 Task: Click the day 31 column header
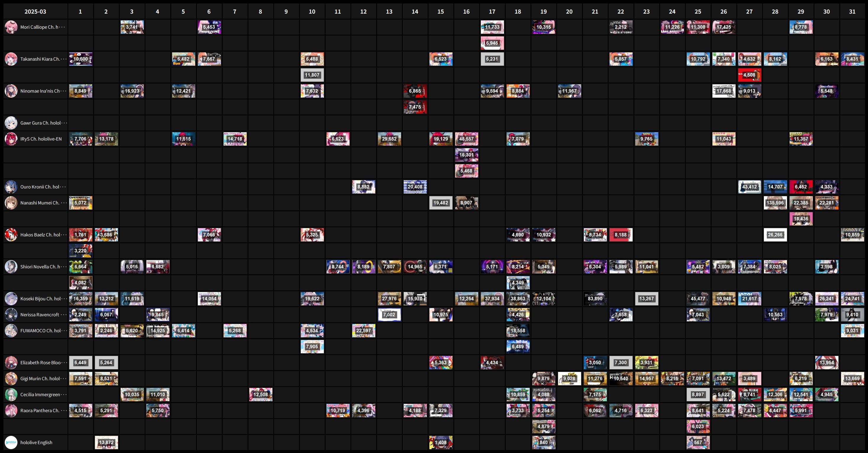[x=852, y=12]
